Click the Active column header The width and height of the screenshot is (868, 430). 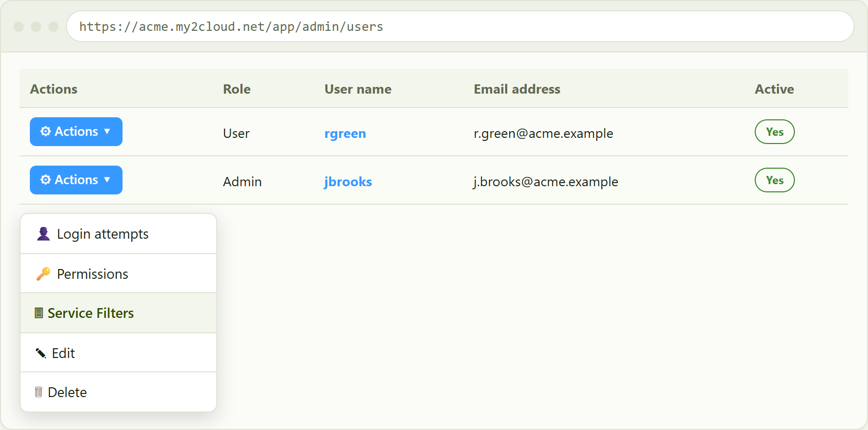774,89
